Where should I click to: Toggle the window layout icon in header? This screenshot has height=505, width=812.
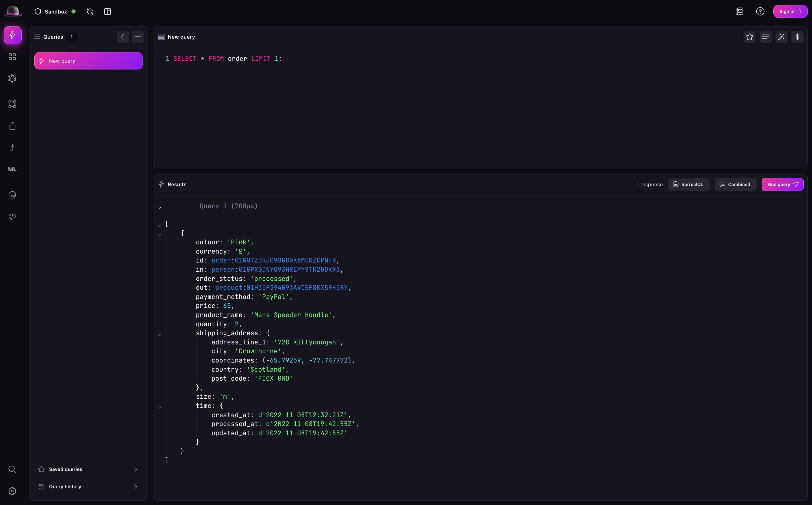[x=107, y=11]
